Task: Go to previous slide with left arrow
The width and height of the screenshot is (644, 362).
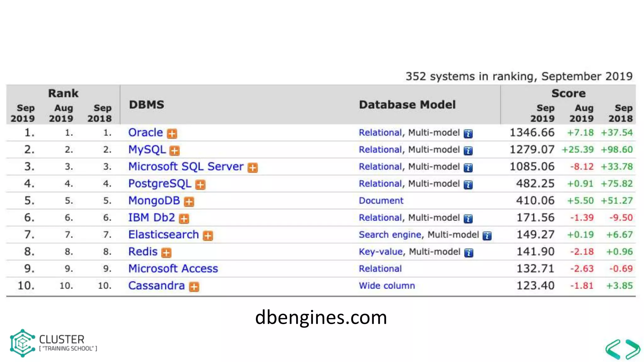Action: click(613, 349)
